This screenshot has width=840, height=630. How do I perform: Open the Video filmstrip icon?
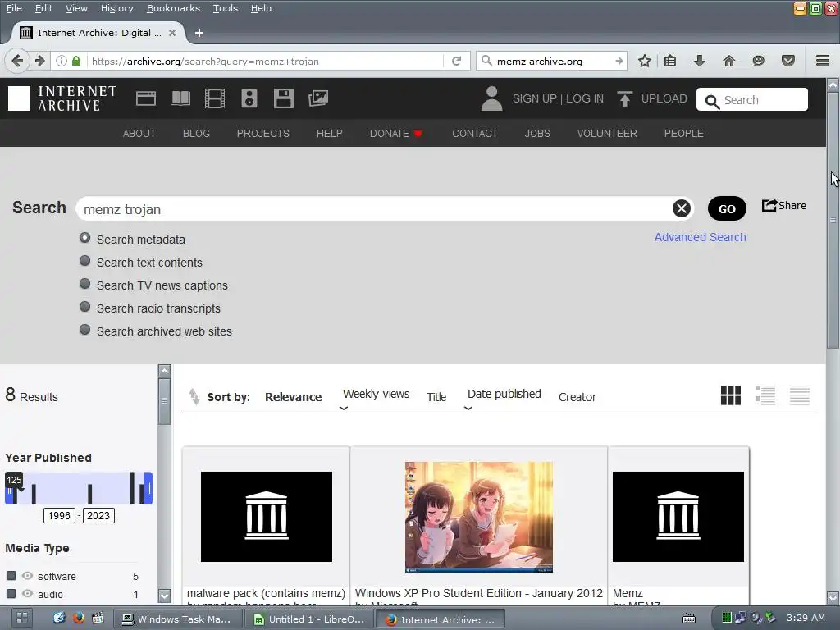click(215, 98)
